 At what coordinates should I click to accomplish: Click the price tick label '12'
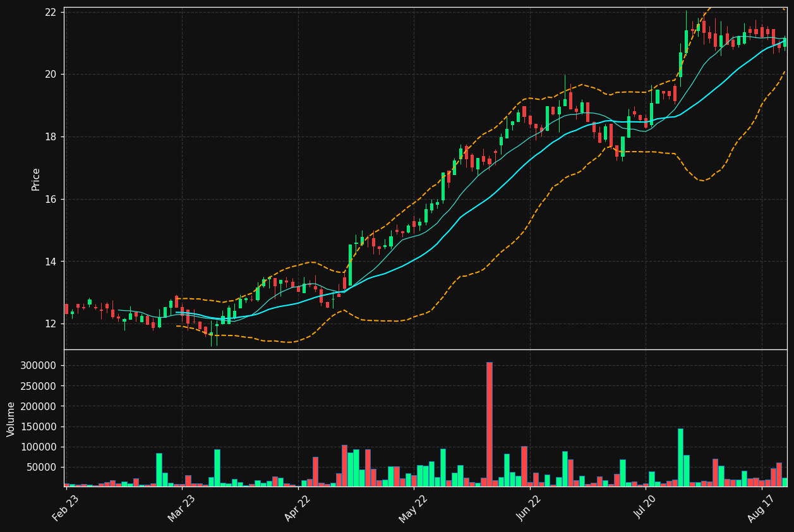coord(51,323)
